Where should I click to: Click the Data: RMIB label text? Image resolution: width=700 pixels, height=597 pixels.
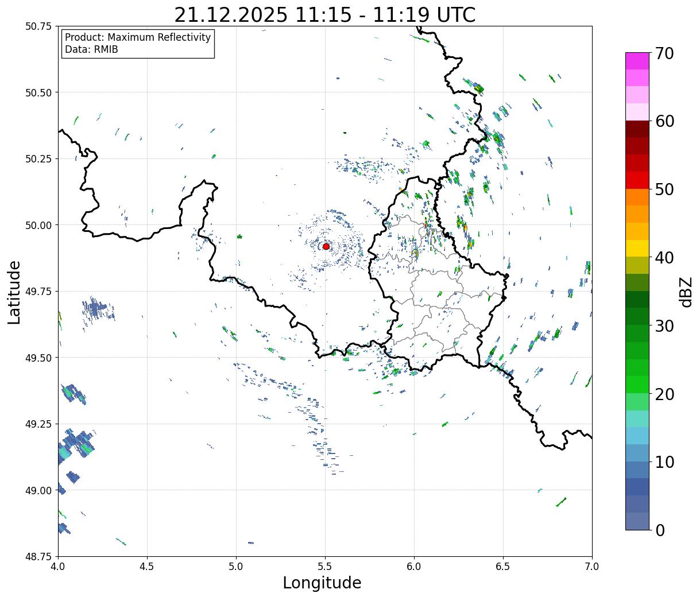91,50
